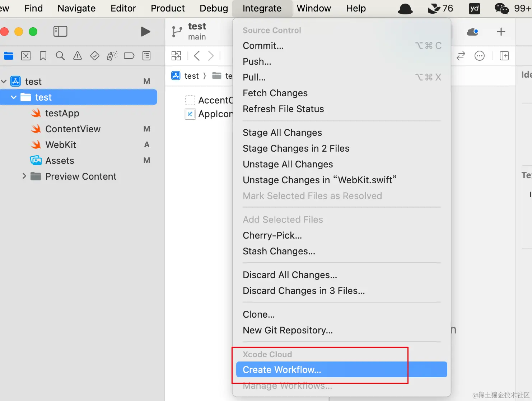Screen dimensions: 532x401
Task: Open the editor options ellipsis icon
Action: pos(480,56)
